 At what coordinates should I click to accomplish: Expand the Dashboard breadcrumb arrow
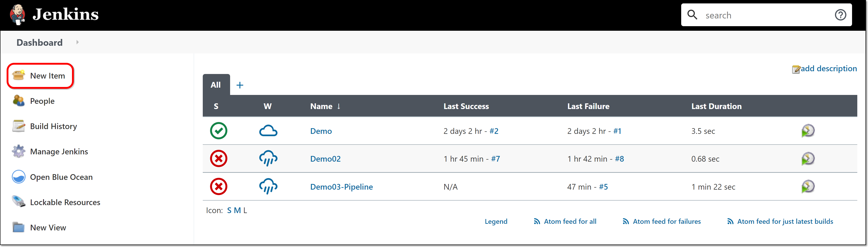tap(77, 42)
